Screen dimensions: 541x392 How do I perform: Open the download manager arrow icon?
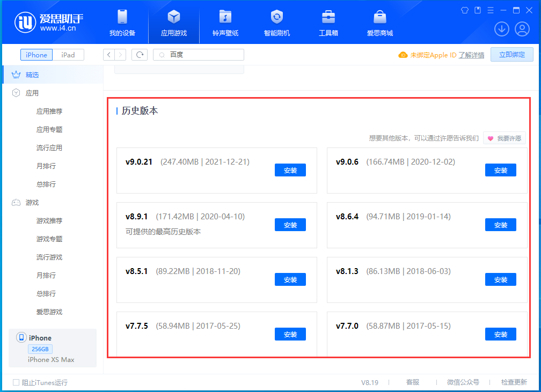pyautogui.click(x=501, y=29)
